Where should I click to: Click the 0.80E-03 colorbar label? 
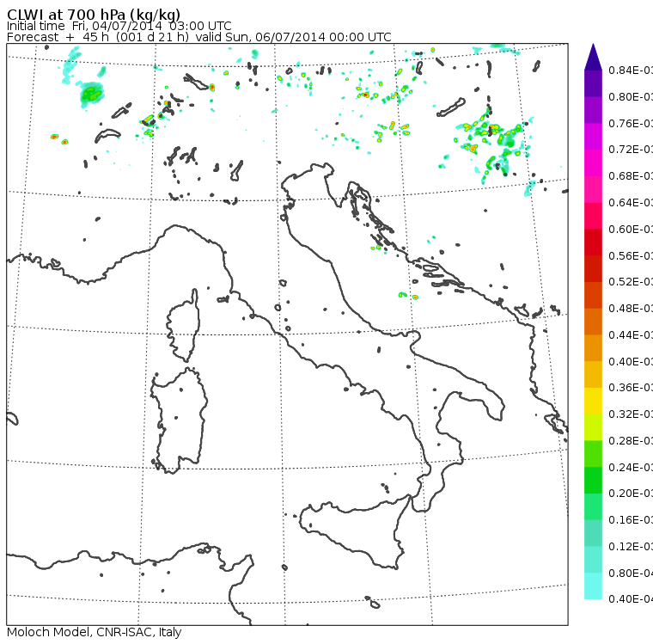(631, 96)
